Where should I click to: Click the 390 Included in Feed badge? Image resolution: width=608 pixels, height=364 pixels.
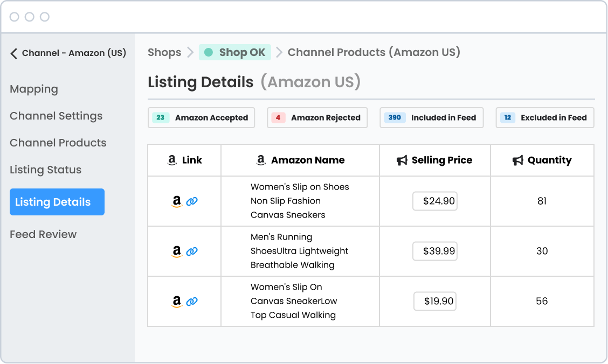tap(431, 117)
